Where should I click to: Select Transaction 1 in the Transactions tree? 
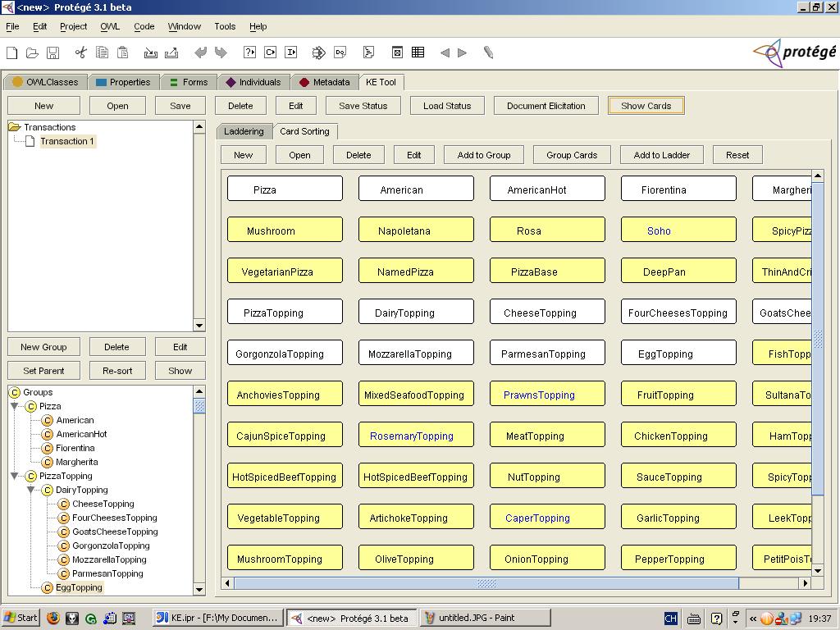[67, 141]
